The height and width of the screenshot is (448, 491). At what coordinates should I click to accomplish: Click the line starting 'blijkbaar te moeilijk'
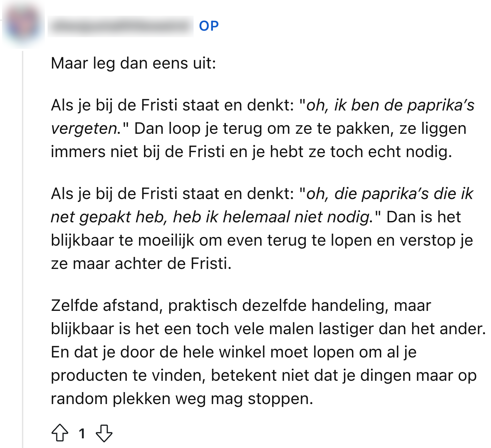click(x=261, y=240)
